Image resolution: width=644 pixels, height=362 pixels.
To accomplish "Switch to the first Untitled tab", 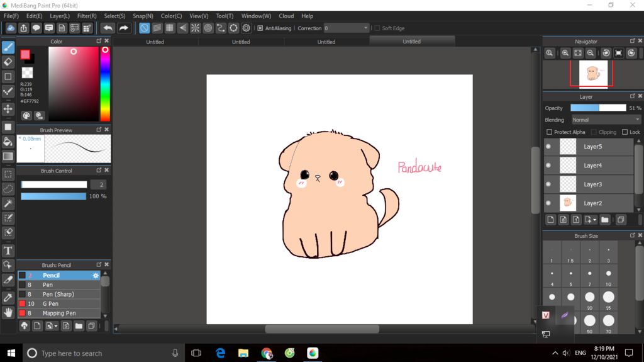I will tap(155, 42).
